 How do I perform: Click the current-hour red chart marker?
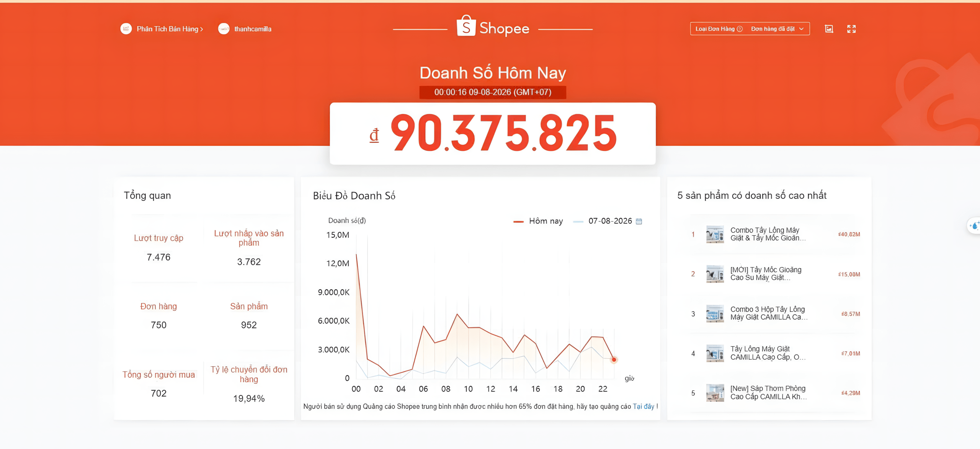coord(614,359)
